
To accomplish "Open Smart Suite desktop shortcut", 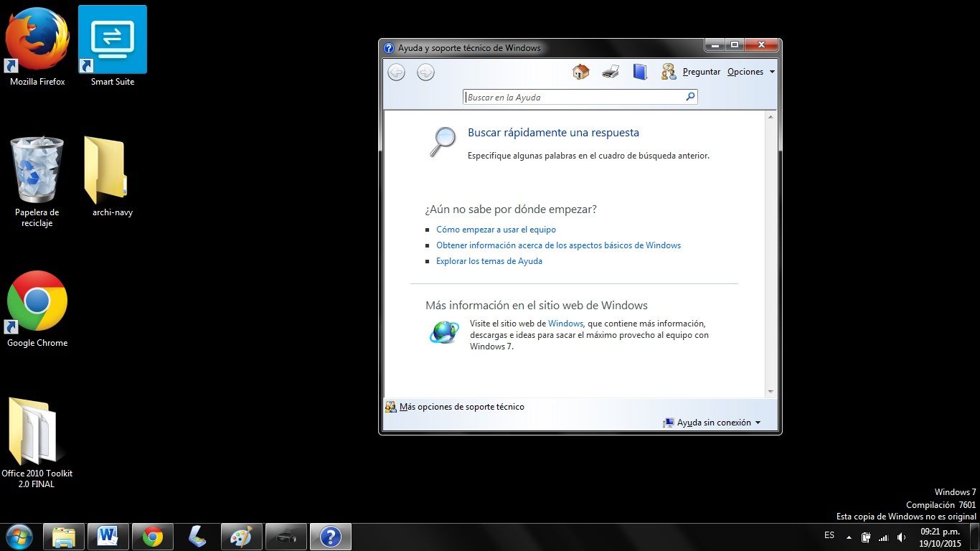I will pyautogui.click(x=113, y=47).
